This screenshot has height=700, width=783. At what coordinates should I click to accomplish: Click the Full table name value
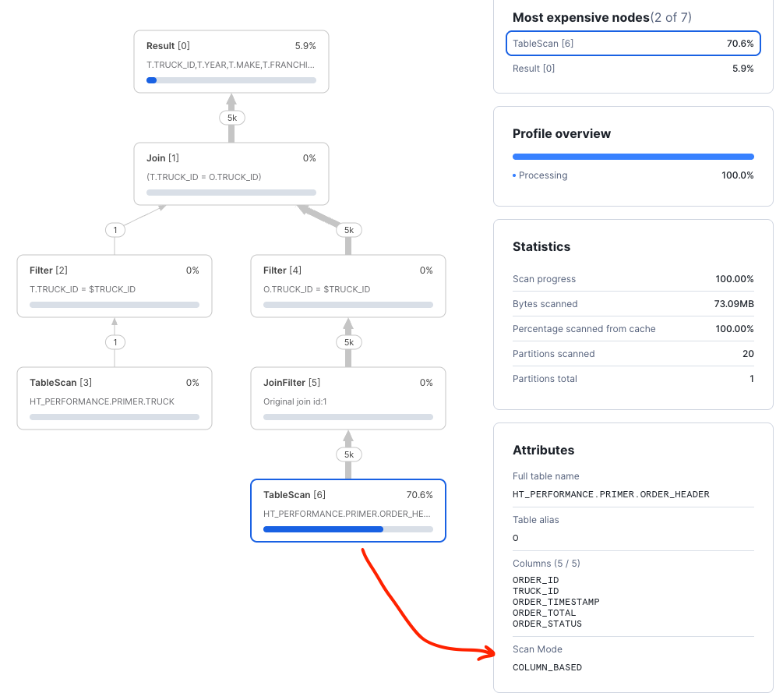coord(611,494)
